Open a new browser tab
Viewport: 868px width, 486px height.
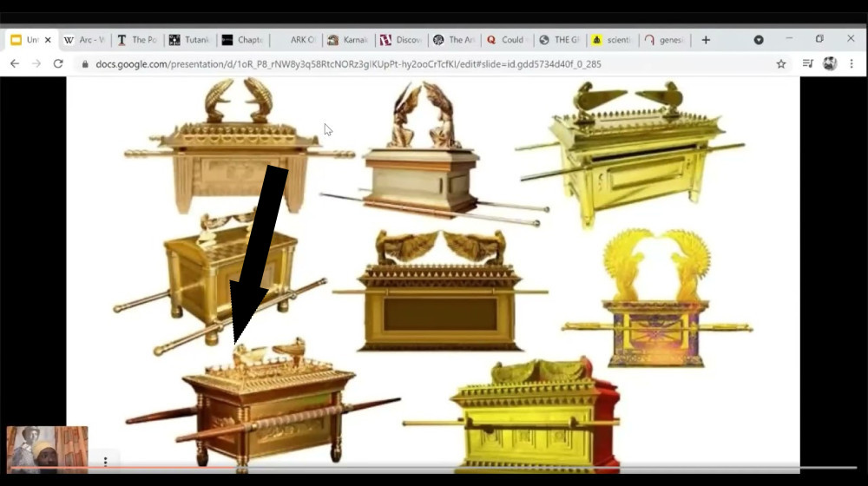tap(706, 40)
